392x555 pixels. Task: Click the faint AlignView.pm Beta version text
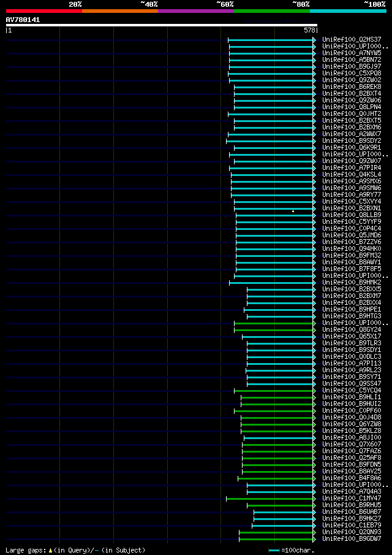[x=281, y=21]
